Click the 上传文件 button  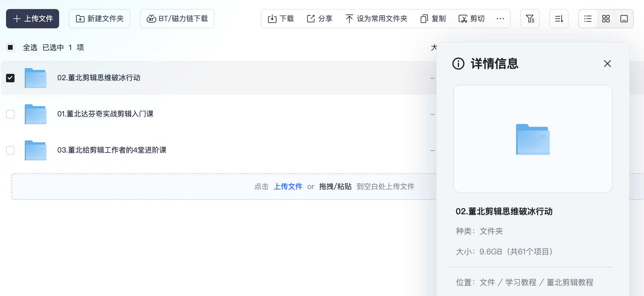pyautogui.click(x=32, y=18)
